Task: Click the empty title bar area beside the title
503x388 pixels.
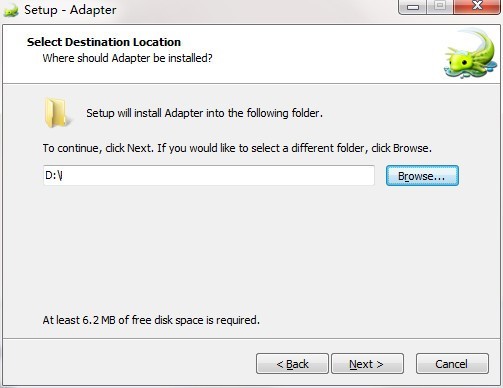Action: [257, 10]
